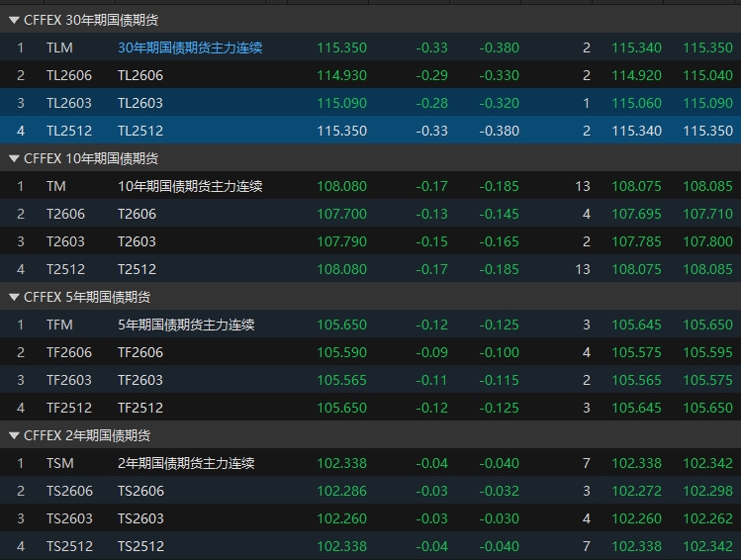
Task: Select the T2606 code in the code column
Action: (65, 214)
